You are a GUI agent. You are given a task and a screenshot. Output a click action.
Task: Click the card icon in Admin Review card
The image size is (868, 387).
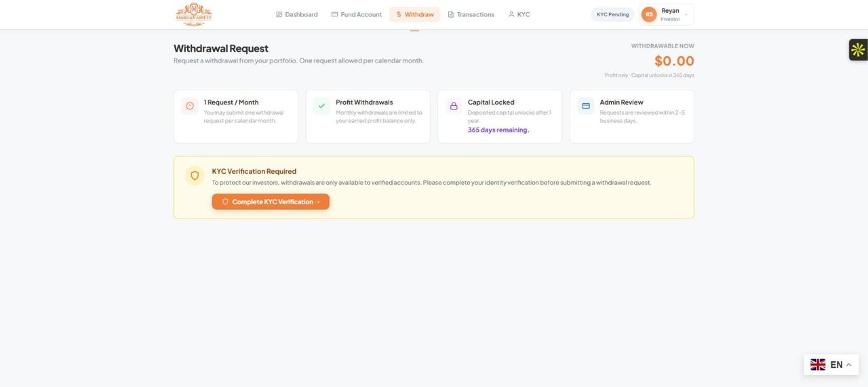[586, 106]
